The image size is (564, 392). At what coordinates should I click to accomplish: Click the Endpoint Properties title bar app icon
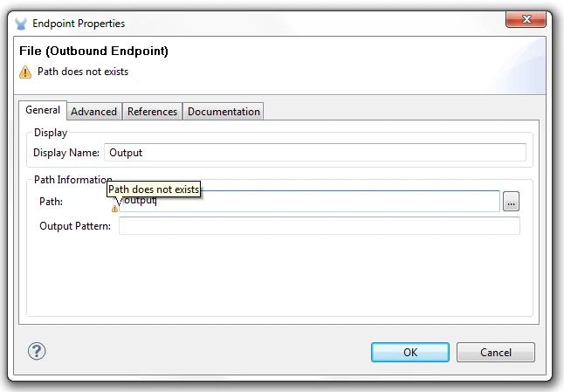pos(21,24)
